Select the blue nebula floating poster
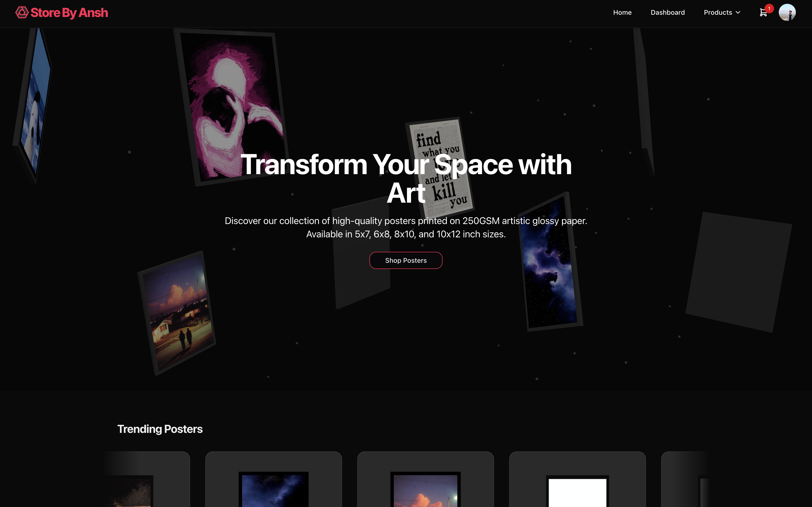 coord(550,262)
